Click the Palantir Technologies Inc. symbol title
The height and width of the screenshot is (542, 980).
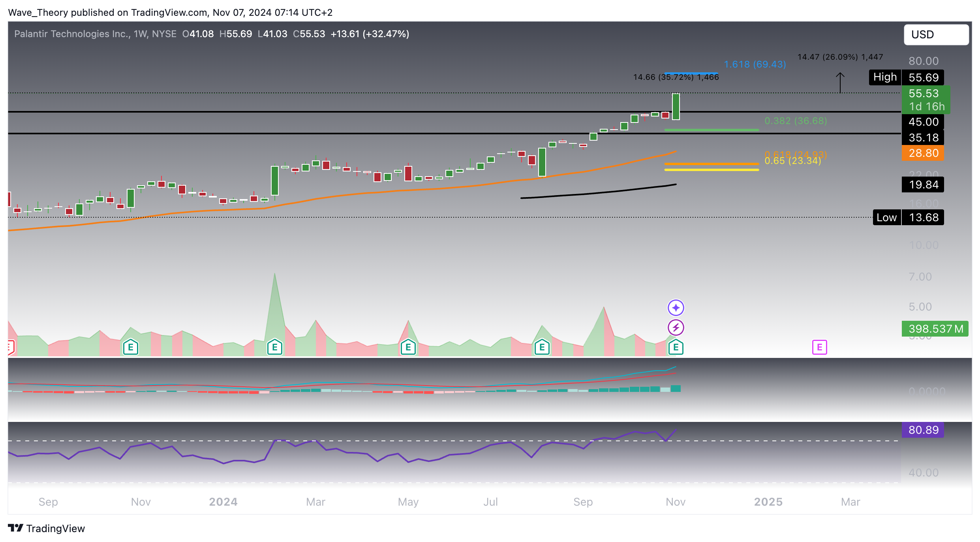point(72,34)
